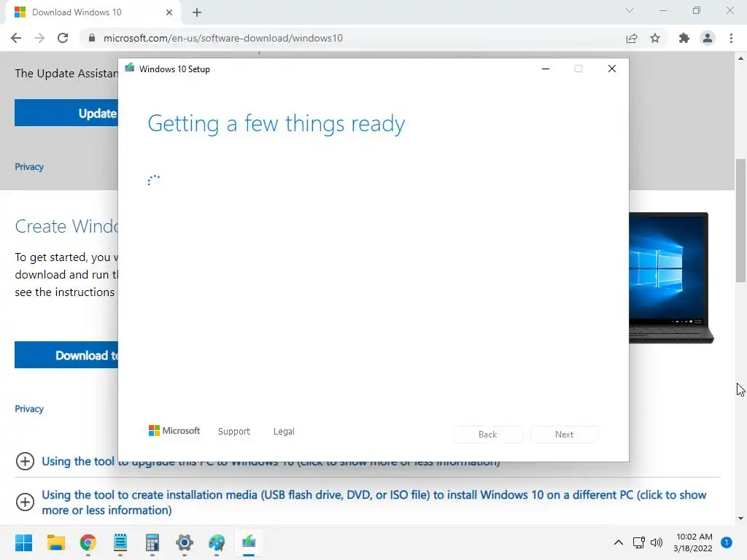Open Privacy link under Update button
This screenshot has width=747, height=560.
pyautogui.click(x=29, y=167)
